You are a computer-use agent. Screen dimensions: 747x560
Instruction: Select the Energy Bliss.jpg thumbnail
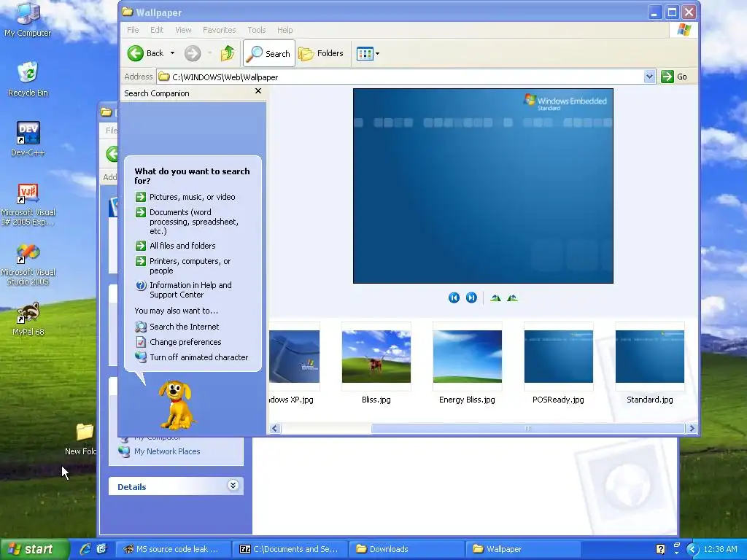pyautogui.click(x=468, y=363)
